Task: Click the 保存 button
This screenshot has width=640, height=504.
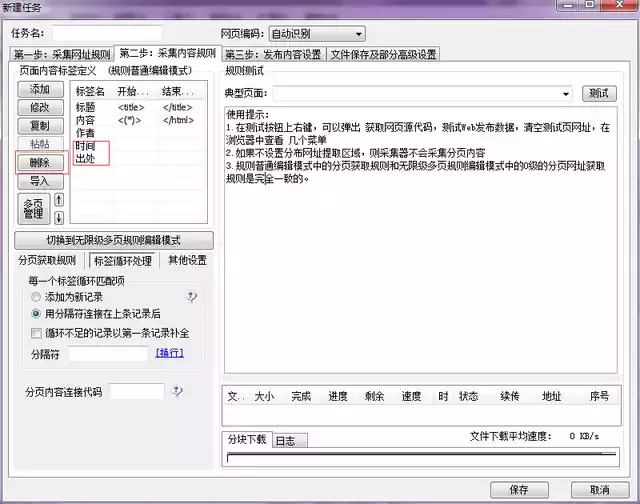Action: pos(519,490)
